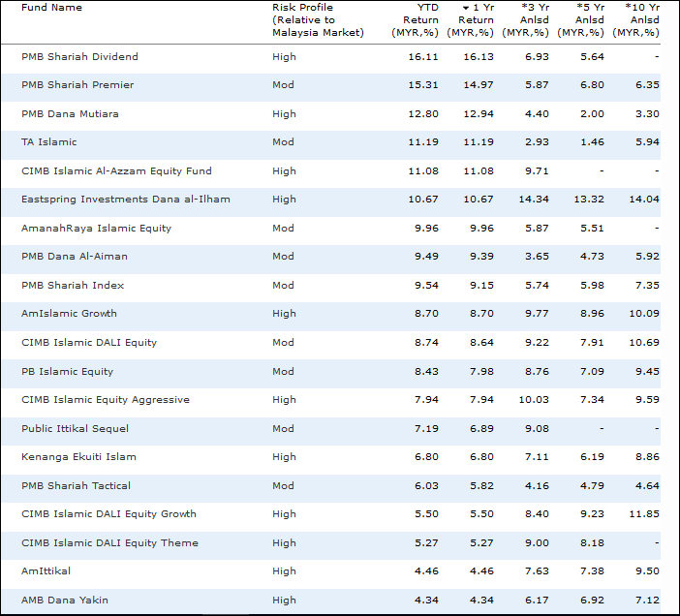Viewport: 680px width, 616px height.
Task: Select 3 Yr value 9.08 for Public Ittikal Sequel
Action: [x=537, y=429]
